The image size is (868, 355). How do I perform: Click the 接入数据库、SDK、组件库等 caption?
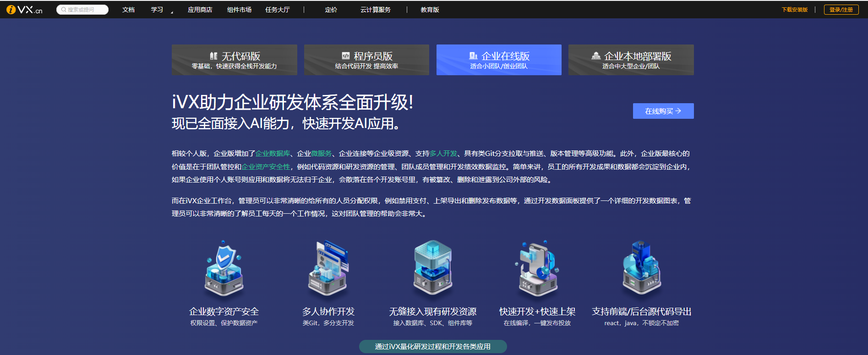[433, 323]
